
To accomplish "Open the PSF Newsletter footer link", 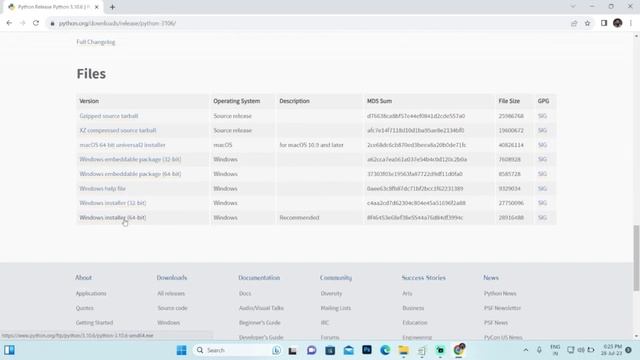I will 502,308.
